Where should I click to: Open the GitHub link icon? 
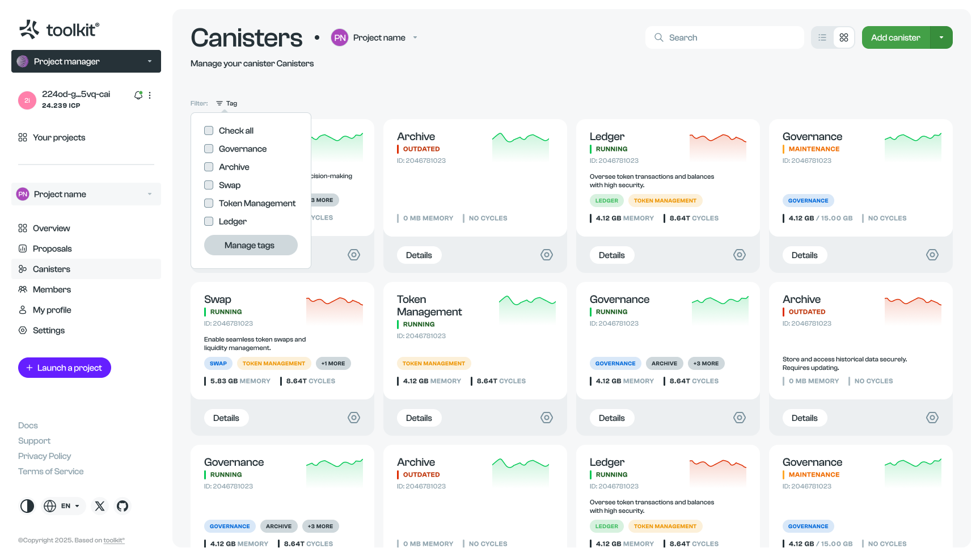122,506
